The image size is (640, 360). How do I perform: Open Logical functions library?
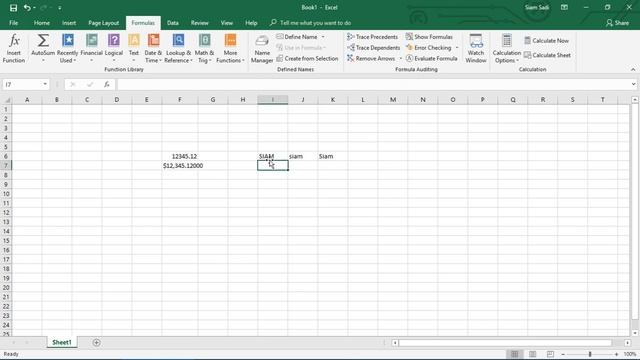pyautogui.click(x=114, y=49)
